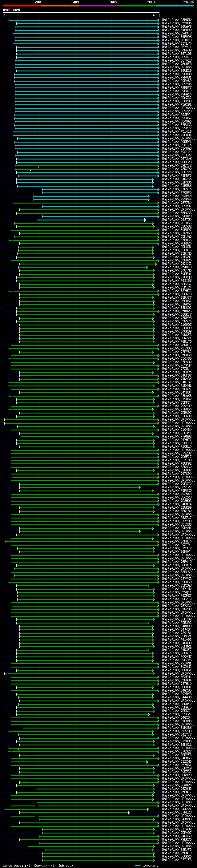
Task: Click the green ~80% identity legend segment
Action: tap(137, 6)
